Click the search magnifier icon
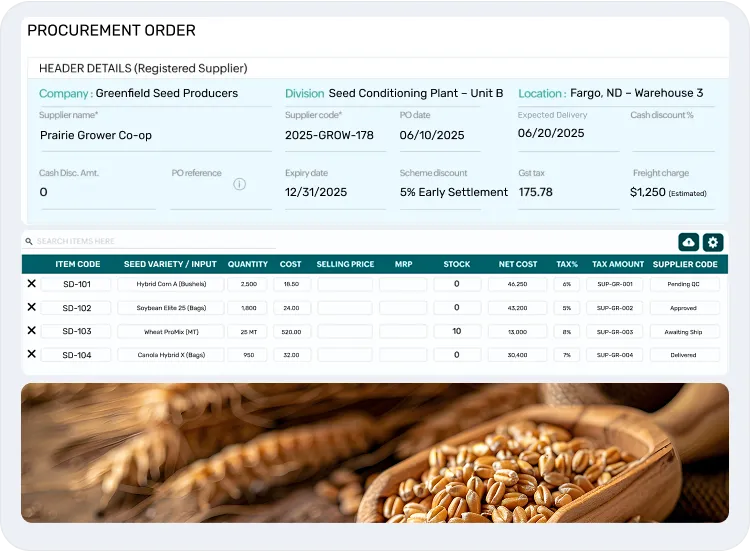This screenshot has width=750, height=551. 30,242
